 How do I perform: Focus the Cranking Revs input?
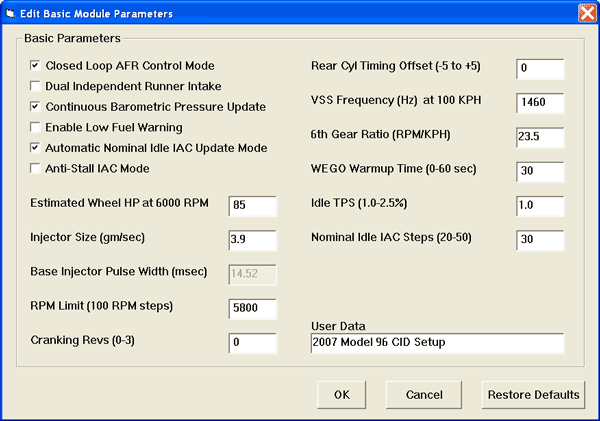[x=252, y=343]
